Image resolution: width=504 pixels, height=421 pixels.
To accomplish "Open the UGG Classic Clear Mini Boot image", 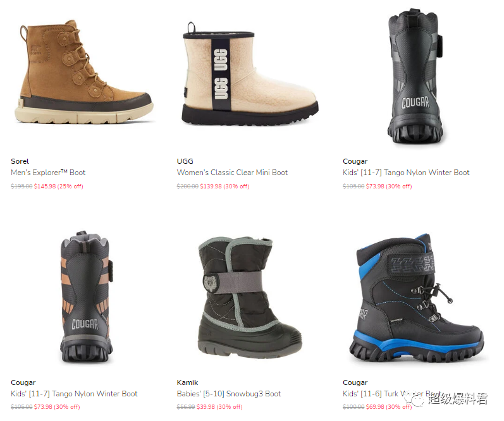I will coord(250,74).
